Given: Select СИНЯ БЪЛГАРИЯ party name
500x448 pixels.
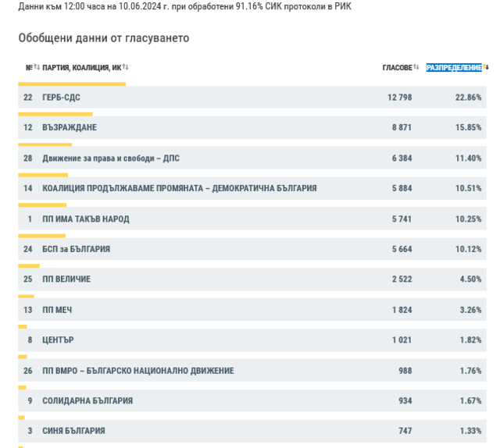Looking at the screenshot, I should click(x=73, y=431).
